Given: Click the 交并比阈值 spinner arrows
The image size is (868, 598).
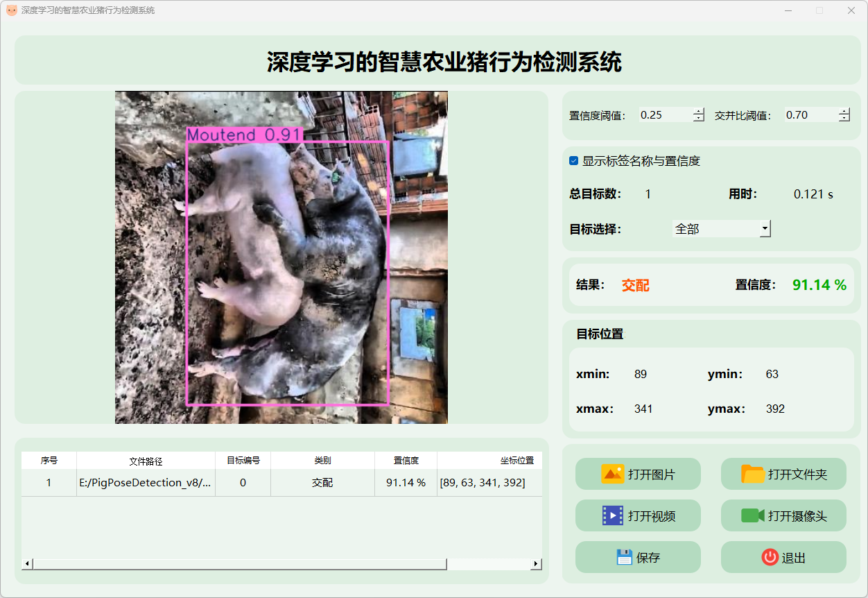Looking at the screenshot, I should pyautogui.click(x=844, y=115).
